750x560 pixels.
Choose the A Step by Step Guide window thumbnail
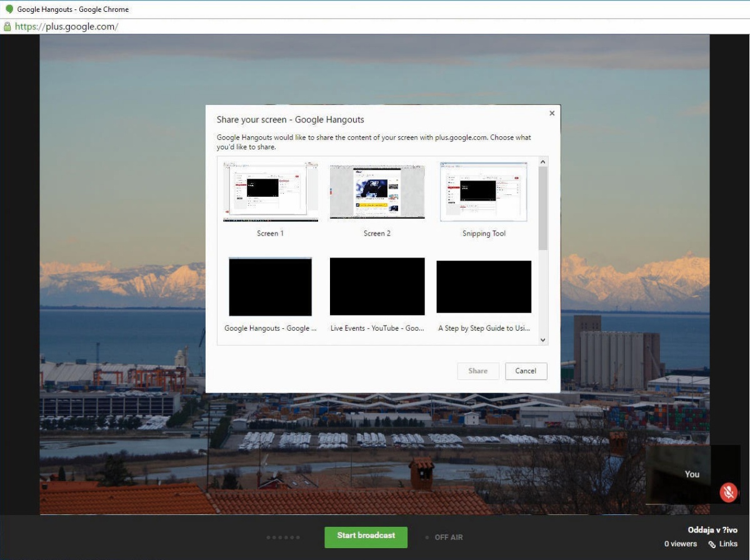pos(484,287)
